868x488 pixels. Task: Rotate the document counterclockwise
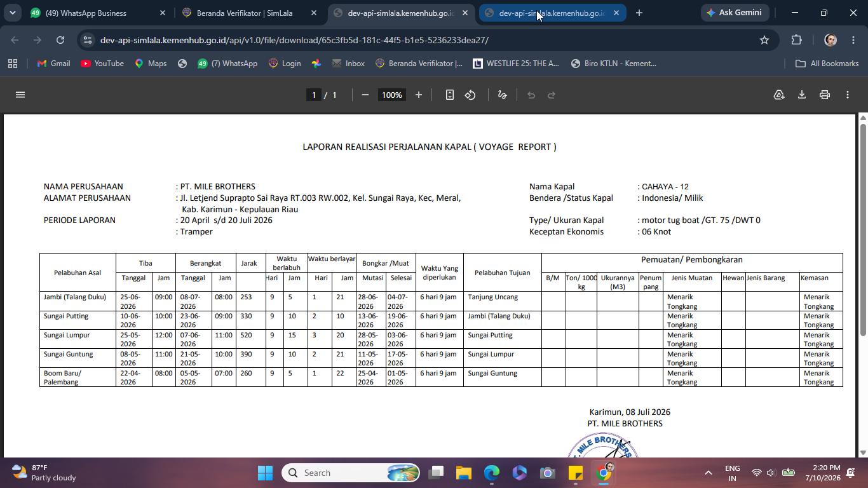pos(470,95)
